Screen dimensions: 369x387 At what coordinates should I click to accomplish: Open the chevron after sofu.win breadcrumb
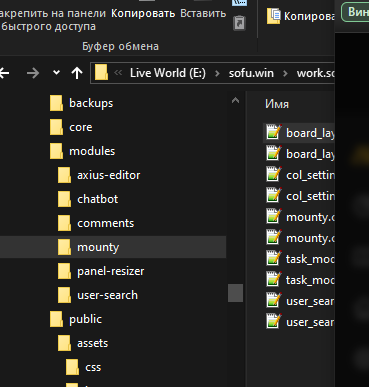pos(285,73)
